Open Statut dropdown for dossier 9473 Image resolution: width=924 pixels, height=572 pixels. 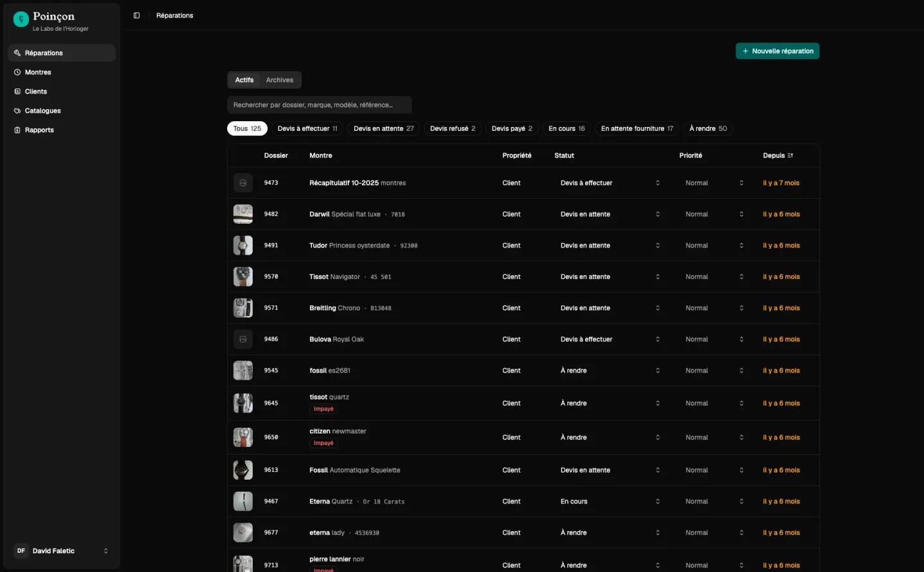pyautogui.click(x=610, y=183)
